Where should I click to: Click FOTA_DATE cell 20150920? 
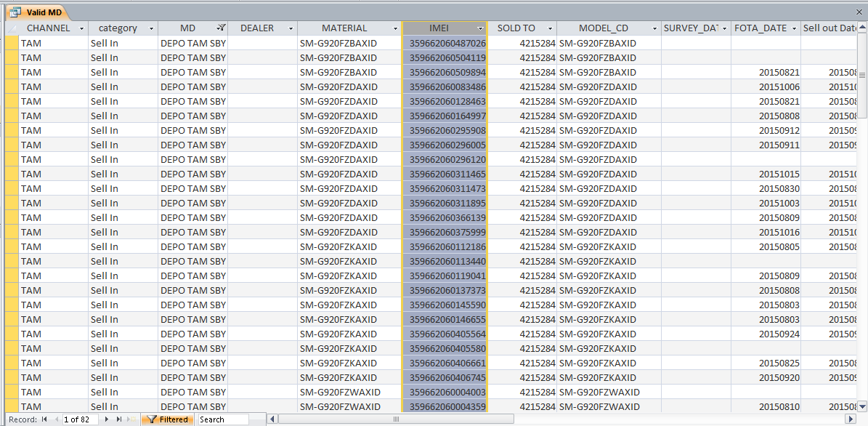(766, 377)
